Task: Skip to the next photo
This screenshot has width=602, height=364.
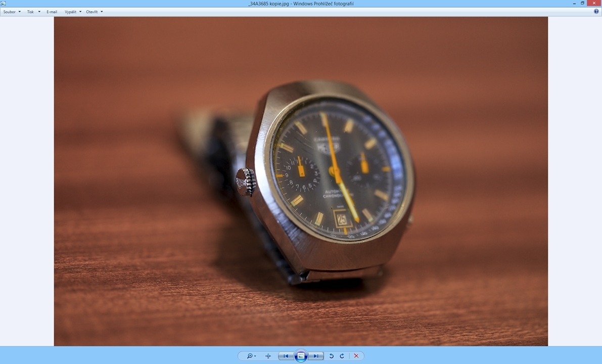Action: point(316,356)
